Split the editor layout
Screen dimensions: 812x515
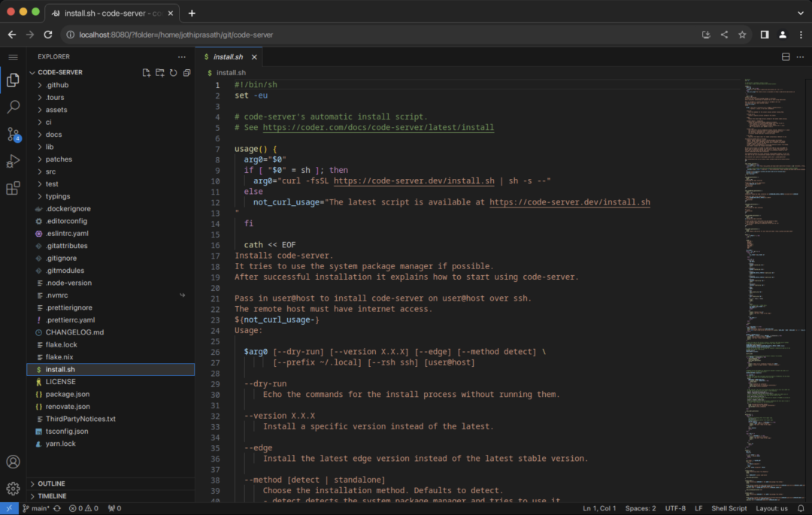(x=786, y=57)
